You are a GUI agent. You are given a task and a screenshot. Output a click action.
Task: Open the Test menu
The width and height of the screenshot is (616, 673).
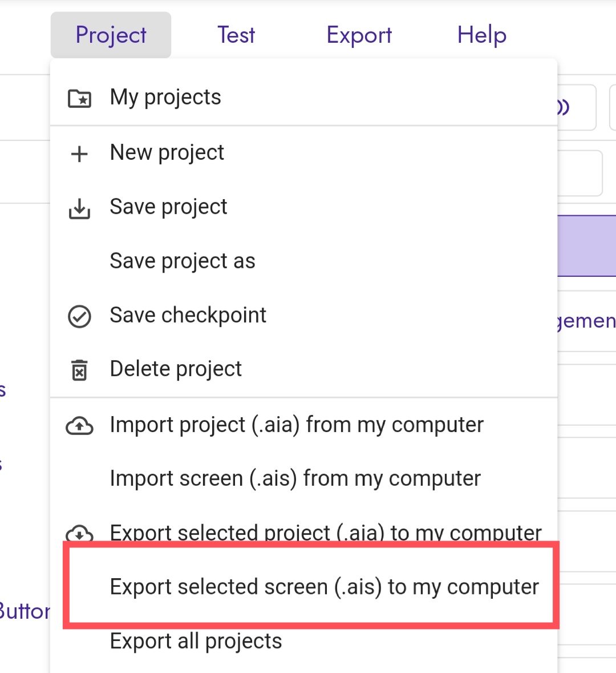pos(236,35)
